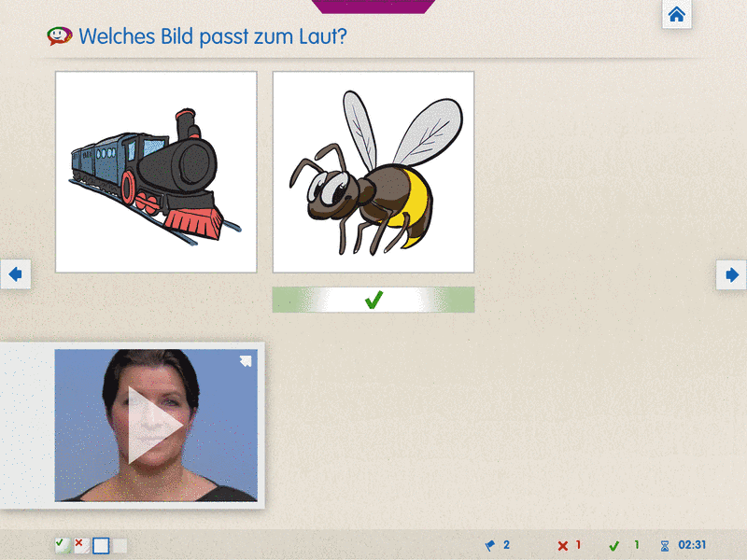This screenshot has height=560, width=747.
Task: Play the video of the woman
Action: pos(156,426)
